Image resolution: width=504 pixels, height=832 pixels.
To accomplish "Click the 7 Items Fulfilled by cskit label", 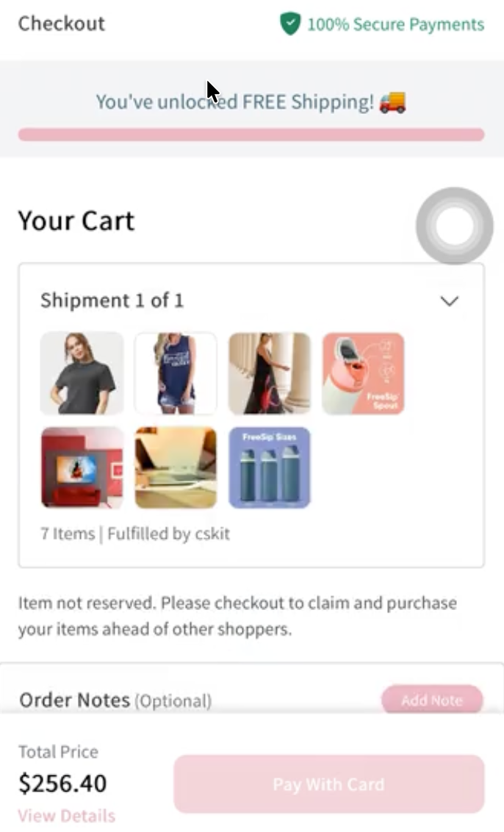I will pyautogui.click(x=135, y=534).
